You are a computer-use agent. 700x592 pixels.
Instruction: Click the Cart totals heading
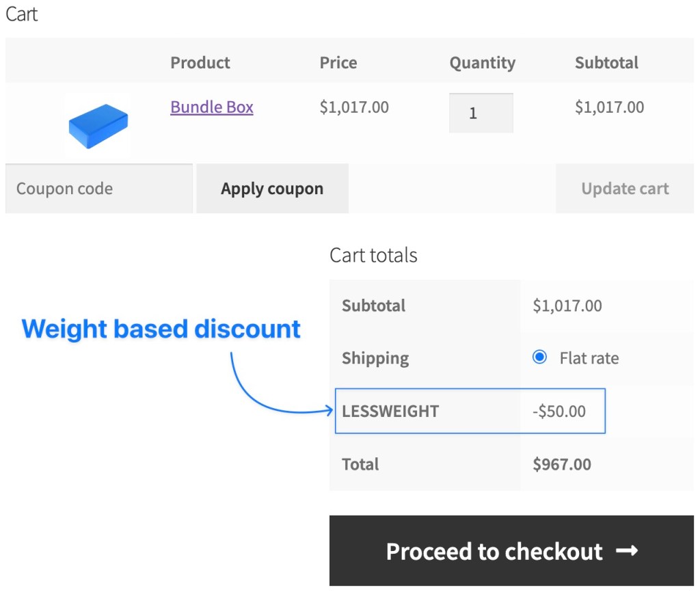click(x=373, y=255)
